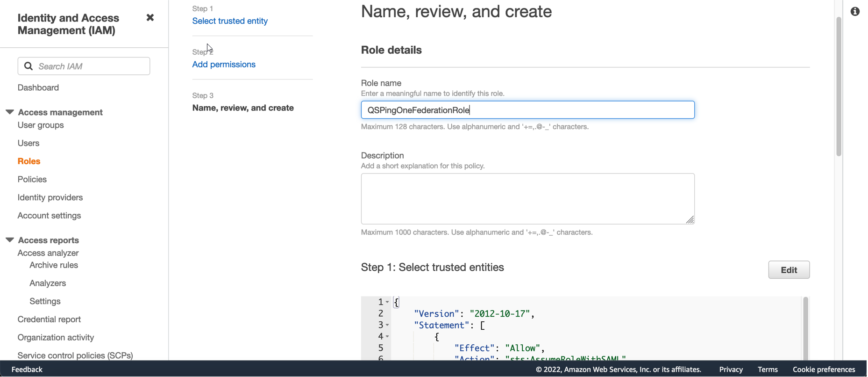Open the info panel icon
Screen dimensions: 868x377
click(x=856, y=12)
